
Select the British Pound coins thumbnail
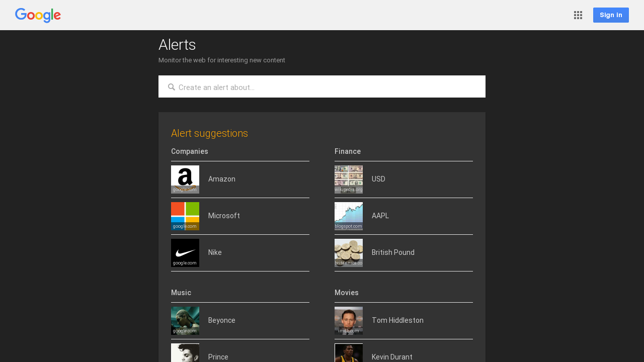coord(349,253)
